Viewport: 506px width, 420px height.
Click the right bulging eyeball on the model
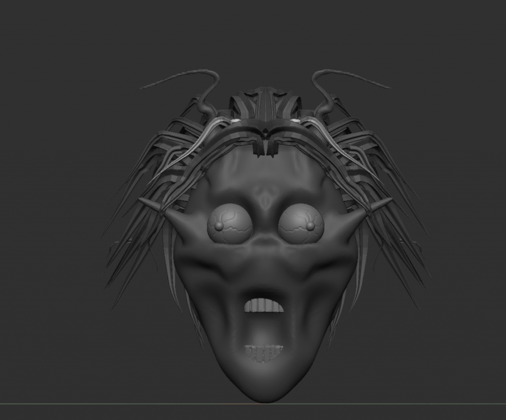(x=301, y=224)
